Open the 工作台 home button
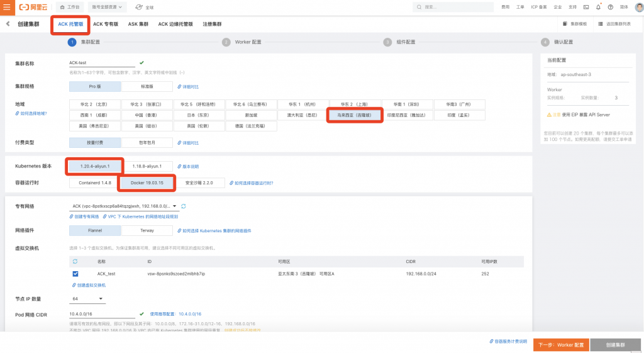644x353 pixels. (x=70, y=7)
